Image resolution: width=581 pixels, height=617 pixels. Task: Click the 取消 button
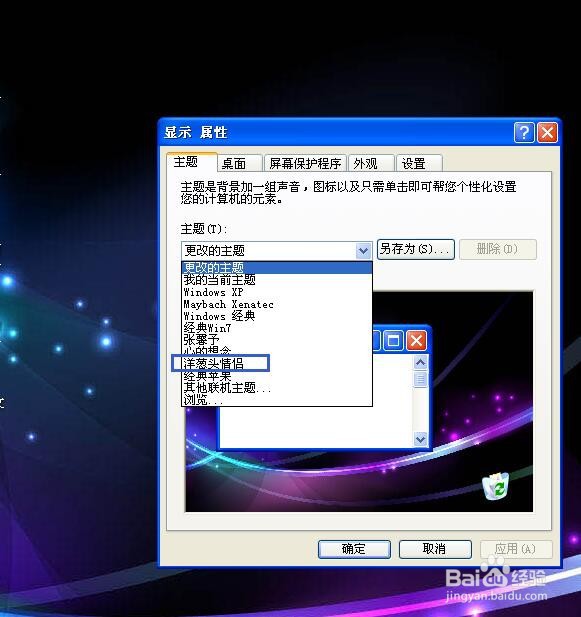click(x=435, y=549)
